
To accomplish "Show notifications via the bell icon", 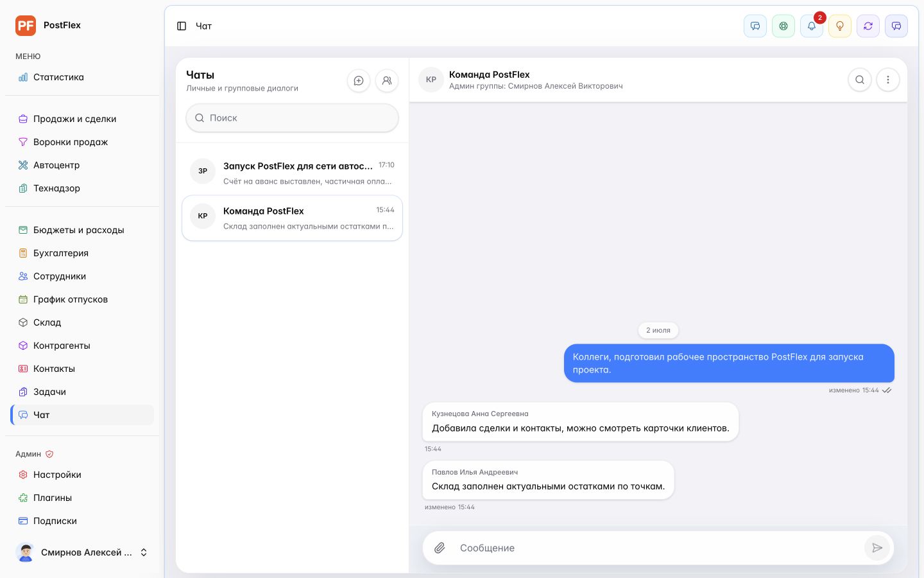I will pos(812,26).
